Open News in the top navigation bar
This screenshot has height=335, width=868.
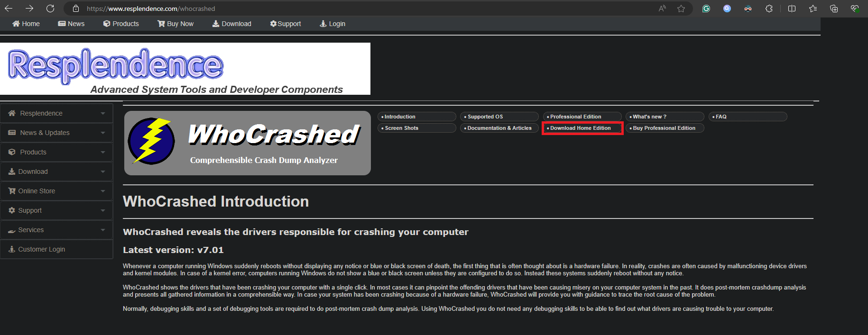[71, 24]
